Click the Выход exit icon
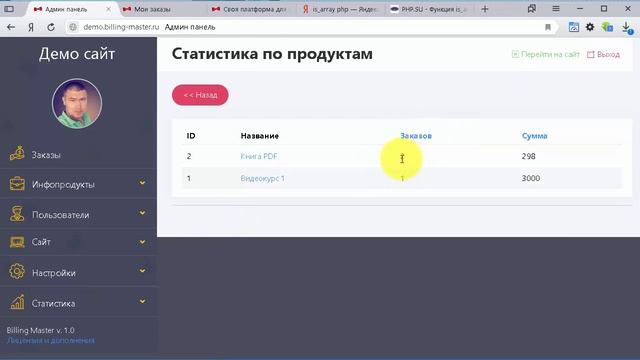 tap(591, 54)
